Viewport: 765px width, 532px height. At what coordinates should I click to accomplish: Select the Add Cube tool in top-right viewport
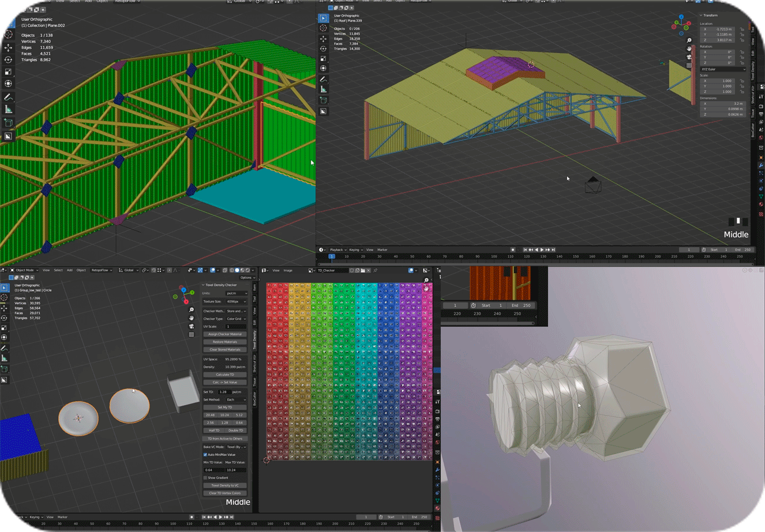pos(323,100)
